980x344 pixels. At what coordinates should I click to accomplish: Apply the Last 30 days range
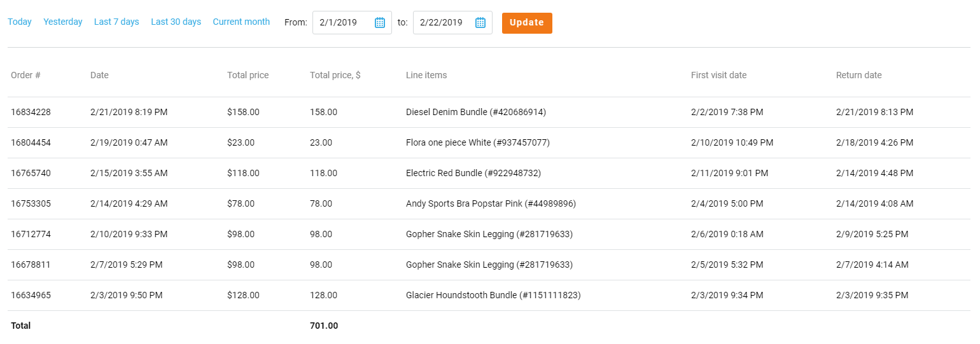click(176, 22)
